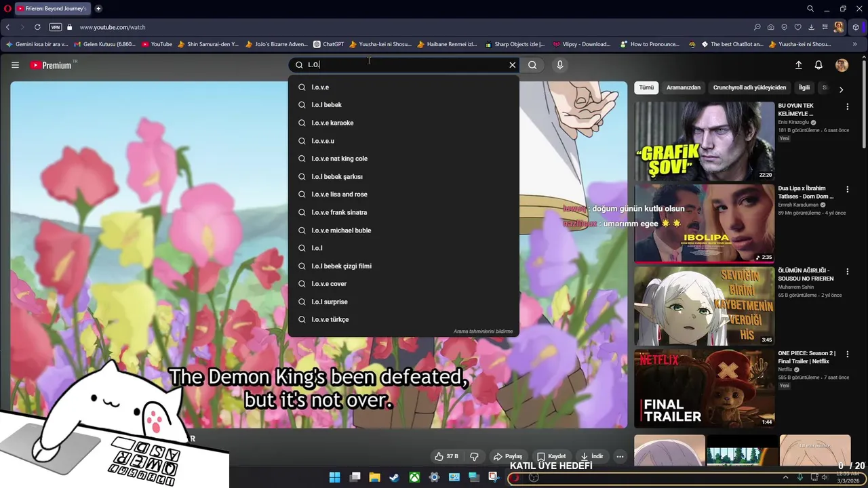The width and height of the screenshot is (868, 488).
Task: Select the Crunchyroll adlı yükleyiciden chip
Action: click(x=749, y=87)
